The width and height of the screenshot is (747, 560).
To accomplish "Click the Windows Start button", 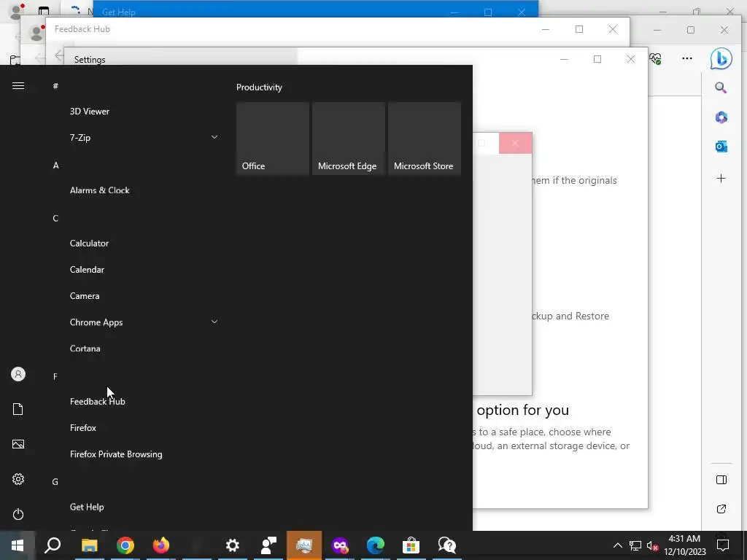I will (18, 545).
